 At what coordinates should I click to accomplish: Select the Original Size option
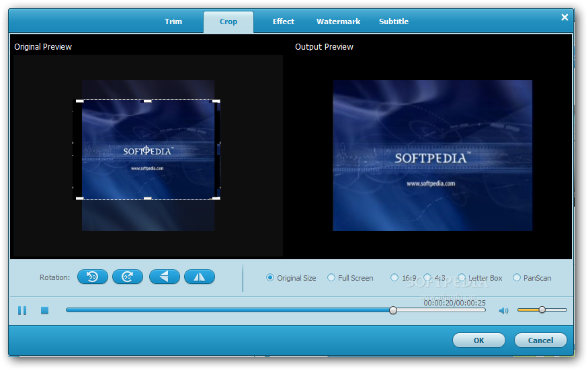(x=291, y=278)
